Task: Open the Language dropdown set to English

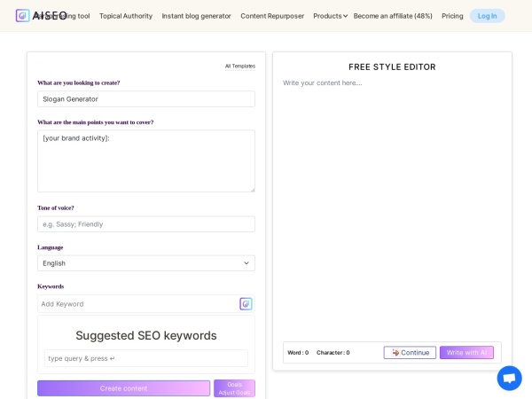Action: point(145,263)
